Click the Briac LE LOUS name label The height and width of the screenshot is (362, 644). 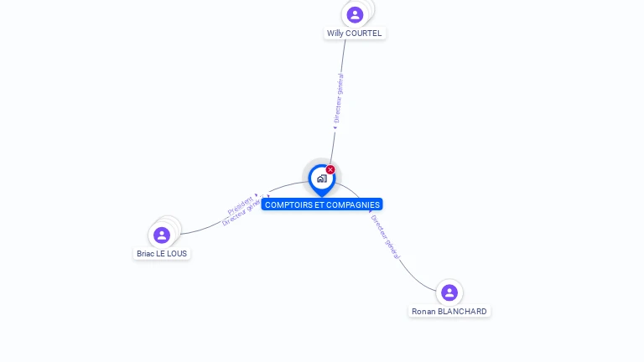pos(162,254)
